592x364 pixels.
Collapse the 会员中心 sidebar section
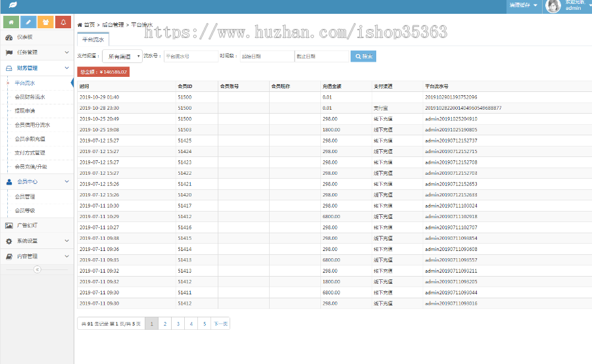tap(36, 181)
